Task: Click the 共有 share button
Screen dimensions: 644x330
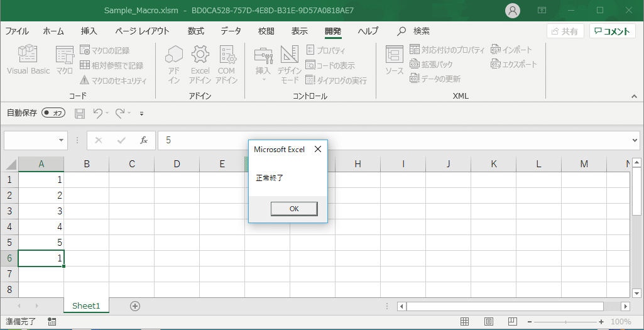Action: click(565, 31)
